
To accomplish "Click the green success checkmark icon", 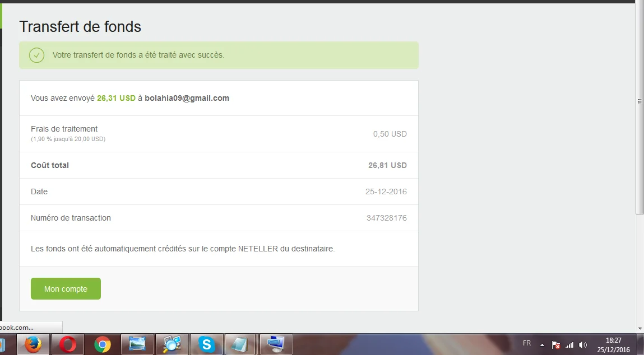I will click(x=36, y=55).
